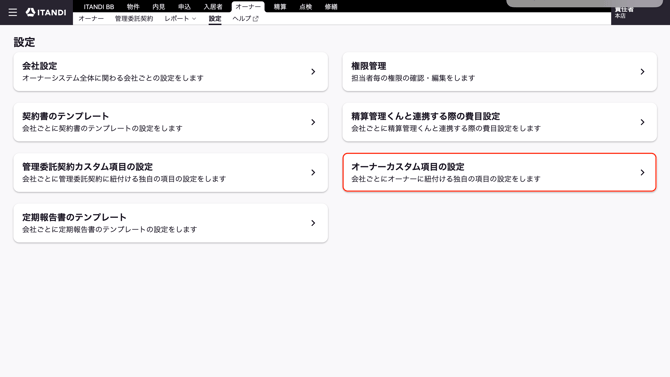
Task: Open the 管理委託契約 submenu item
Action: point(134,19)
